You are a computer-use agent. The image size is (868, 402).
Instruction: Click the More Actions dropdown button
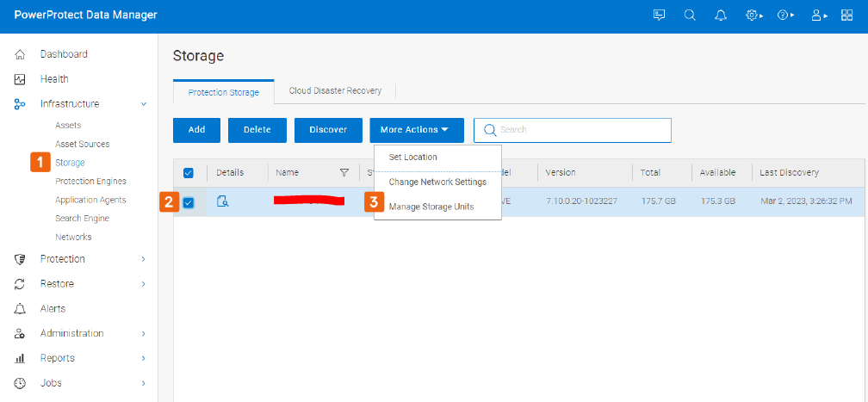point(417,130)
